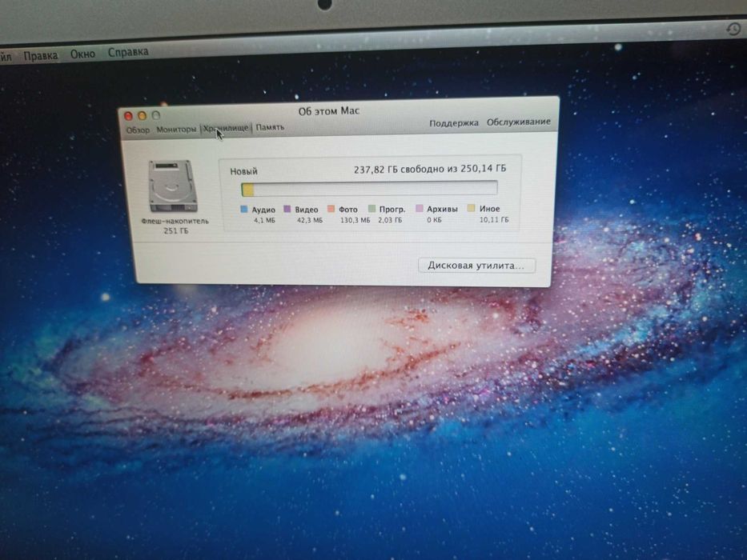This screenshot has width=747, height=560.
Task: Close the Об этом Mac window
Action: coord(128,116)
